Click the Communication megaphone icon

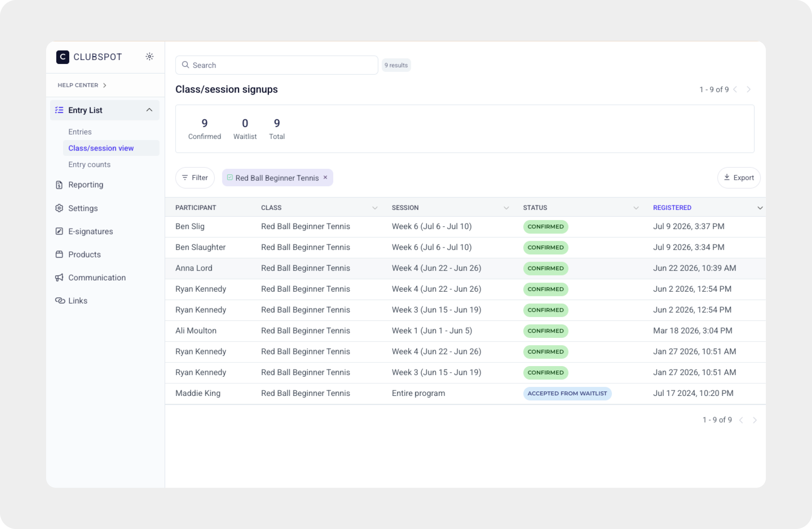(59, 277)
